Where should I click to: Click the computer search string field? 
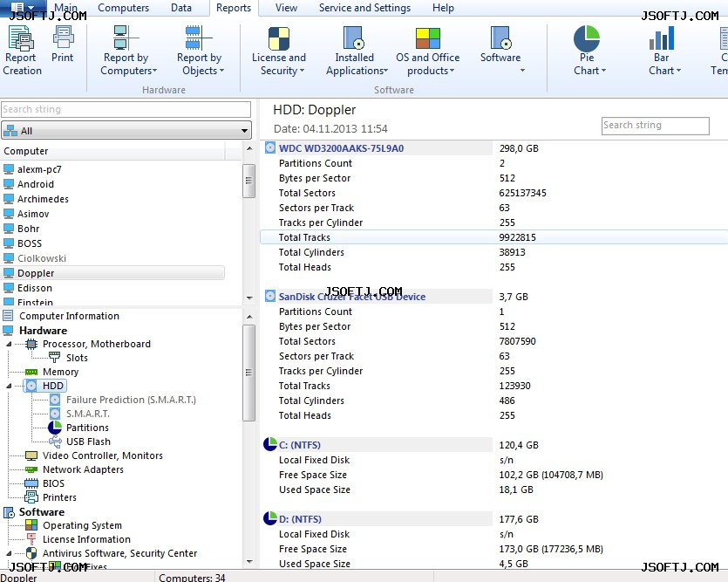(126, 110)
